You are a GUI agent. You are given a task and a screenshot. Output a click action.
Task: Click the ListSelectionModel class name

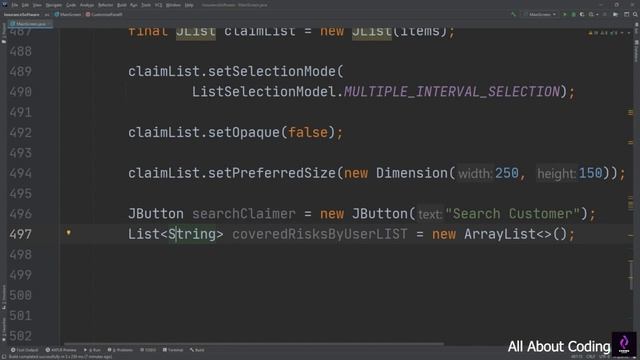click(x=264, y=92)
